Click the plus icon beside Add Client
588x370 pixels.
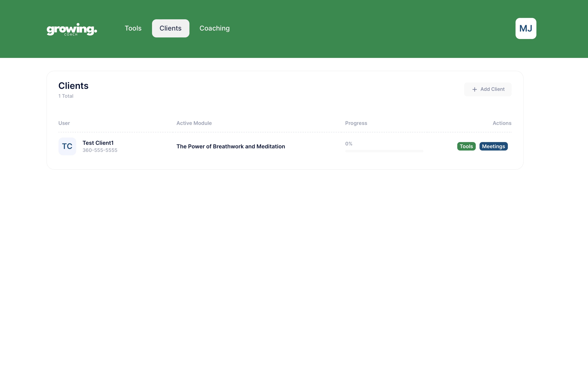click(x=474, y=89)
